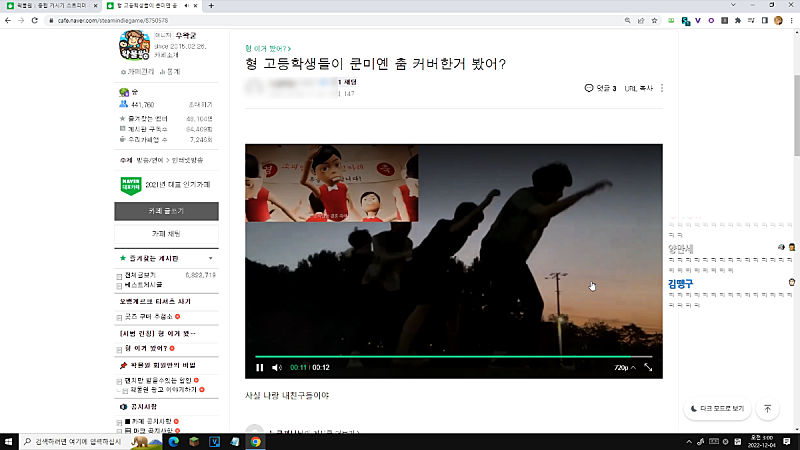Share this page via address bar icon
The height and width of the screenshot is (450, 800).
641,20
